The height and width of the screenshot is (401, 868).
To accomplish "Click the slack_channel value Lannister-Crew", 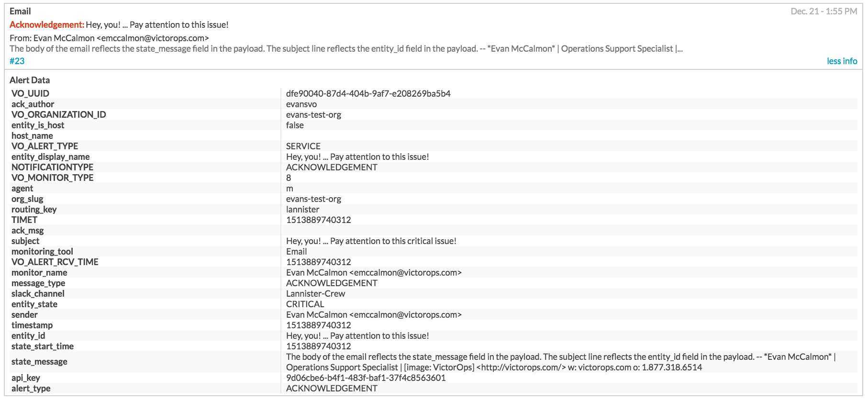I will [315, 293].
